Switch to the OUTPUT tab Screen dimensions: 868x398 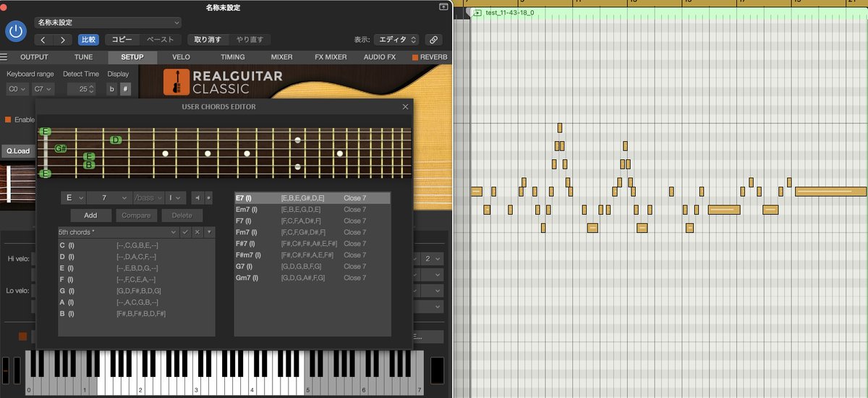coord(34,57)
